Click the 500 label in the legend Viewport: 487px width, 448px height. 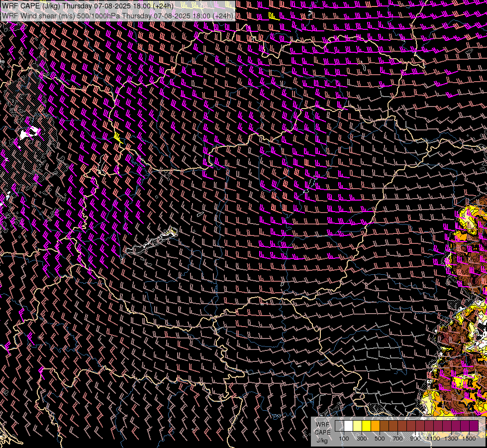click(x=380, y=439)
